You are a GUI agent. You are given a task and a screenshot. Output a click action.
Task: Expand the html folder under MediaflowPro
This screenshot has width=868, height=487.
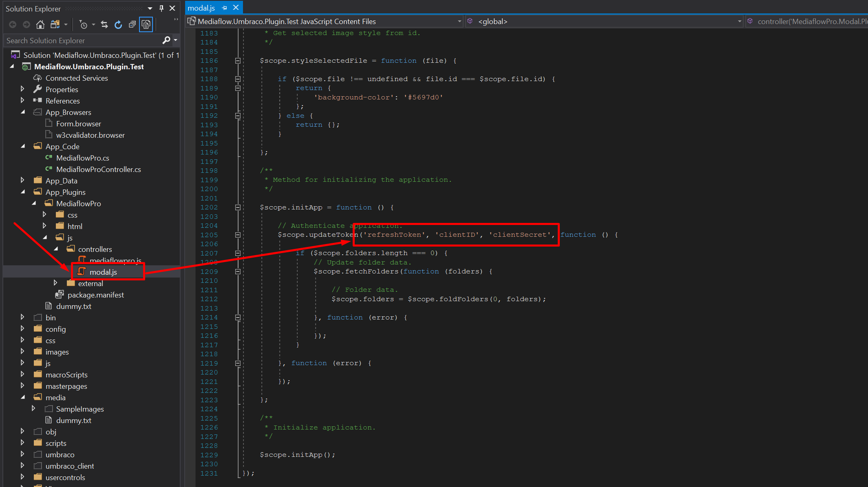(x=45, y=226)
